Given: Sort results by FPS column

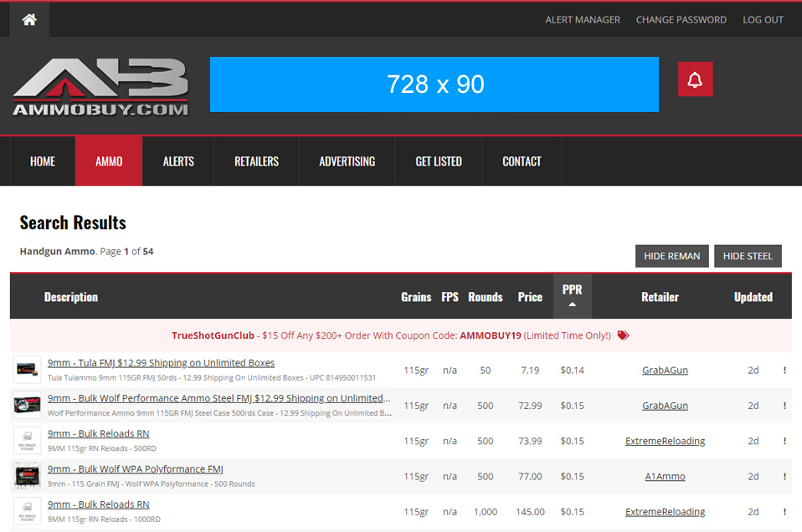Looking at the screenshot, I should 450,297.
